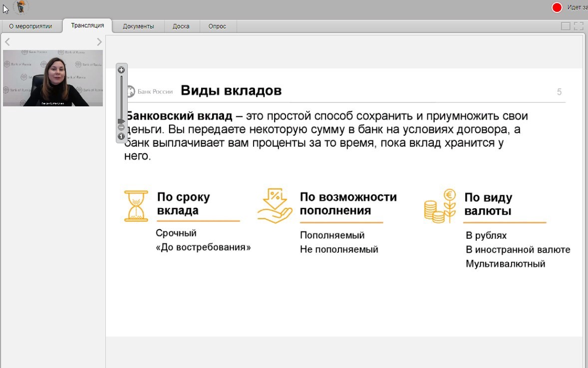Click the Трансляция tab

(x=87, y=25)
